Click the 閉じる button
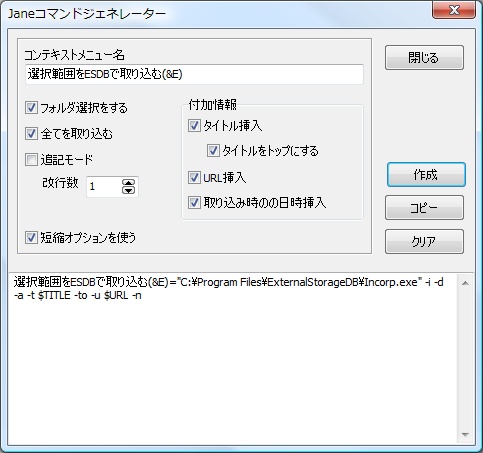Screen dimensions: 483x453 coord(424,58)
